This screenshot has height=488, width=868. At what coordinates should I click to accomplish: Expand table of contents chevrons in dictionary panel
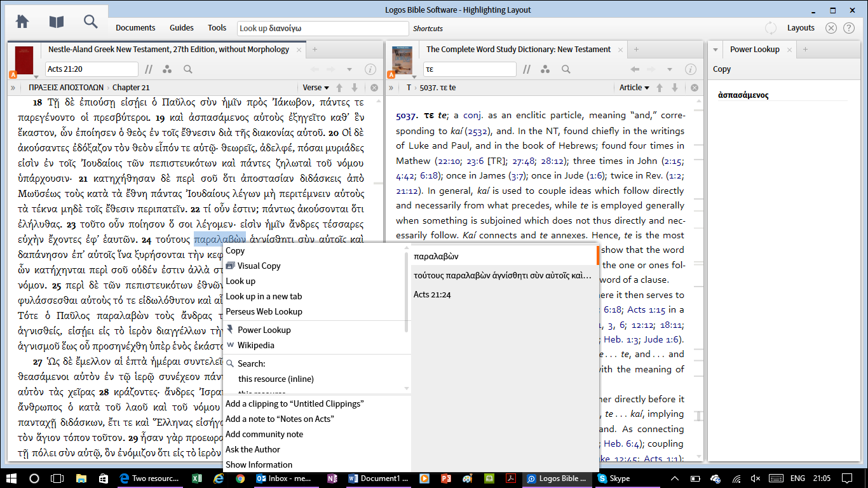391,88
